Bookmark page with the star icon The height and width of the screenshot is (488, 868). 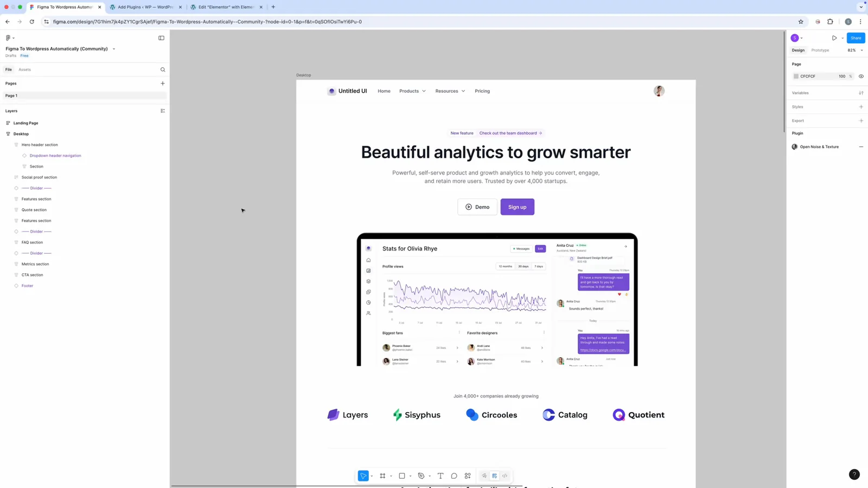[x=801, y=22]
